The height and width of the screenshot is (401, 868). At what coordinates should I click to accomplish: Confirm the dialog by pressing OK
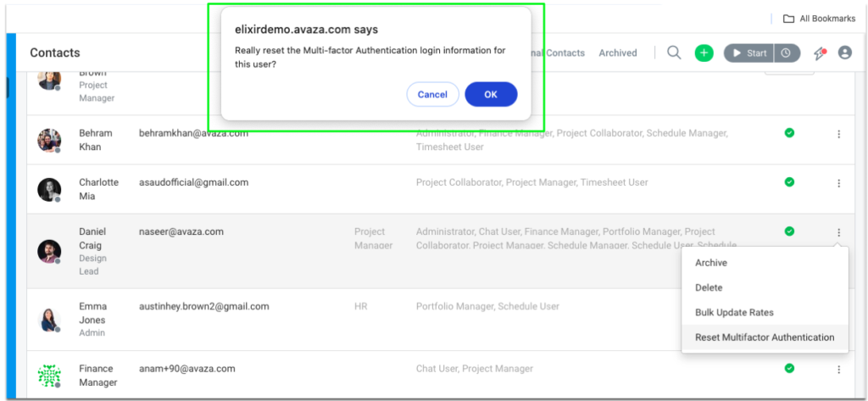(x=491, y=94)
